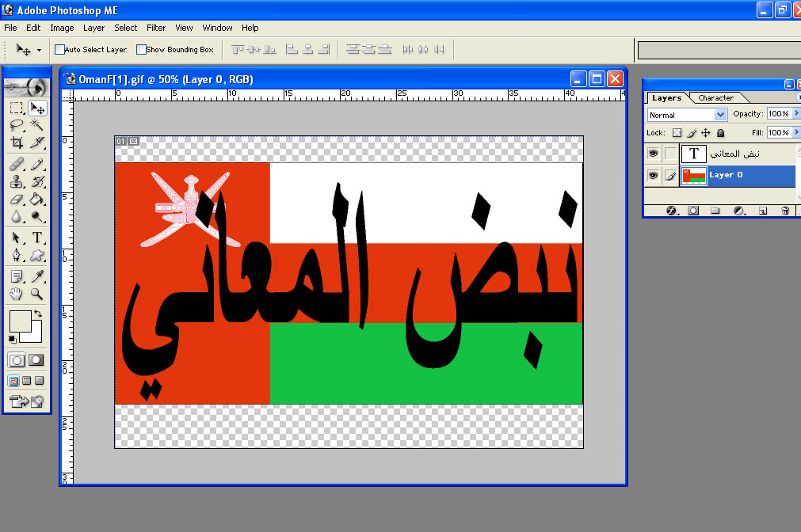Open the tool preset picker arrow
The width and height of the screenshot is (801, 532).
coord(40,50)
